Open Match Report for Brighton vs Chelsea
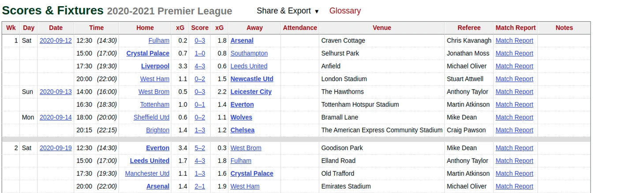 coord(514,130)
